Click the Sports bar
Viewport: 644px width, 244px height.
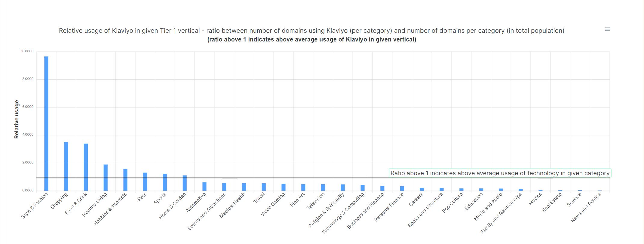(165, 182)
